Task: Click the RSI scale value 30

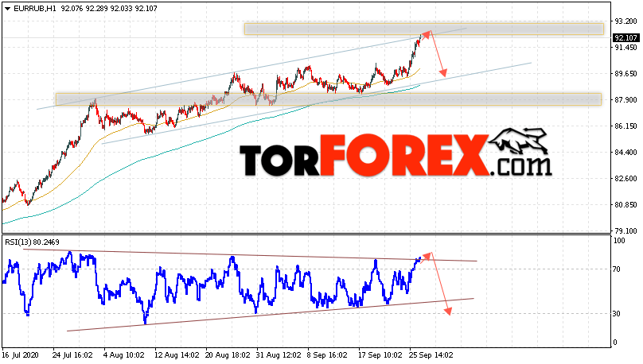Action: coord(618,314)
